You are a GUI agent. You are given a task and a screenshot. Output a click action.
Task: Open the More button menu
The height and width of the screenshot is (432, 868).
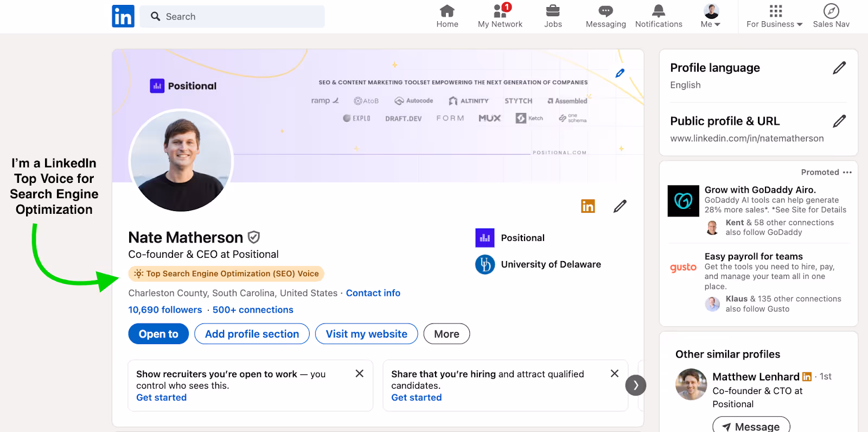(446, 334)
